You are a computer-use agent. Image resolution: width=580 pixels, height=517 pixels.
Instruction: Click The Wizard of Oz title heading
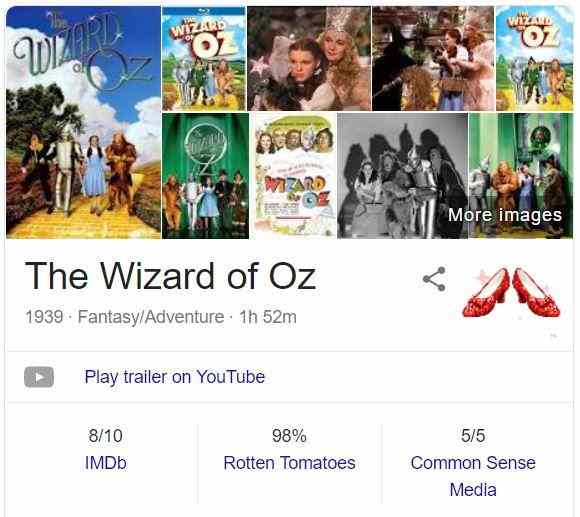tap(171, 276)
